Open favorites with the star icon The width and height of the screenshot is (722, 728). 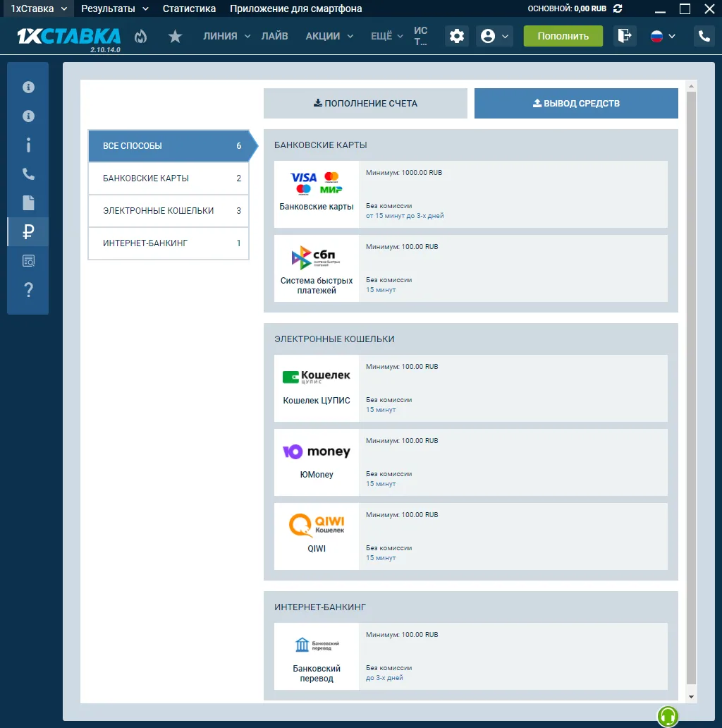(x=175, y=37)
